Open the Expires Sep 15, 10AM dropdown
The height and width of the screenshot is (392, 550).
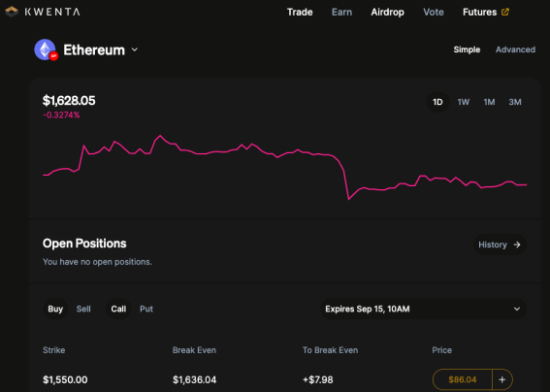point(423,309)
